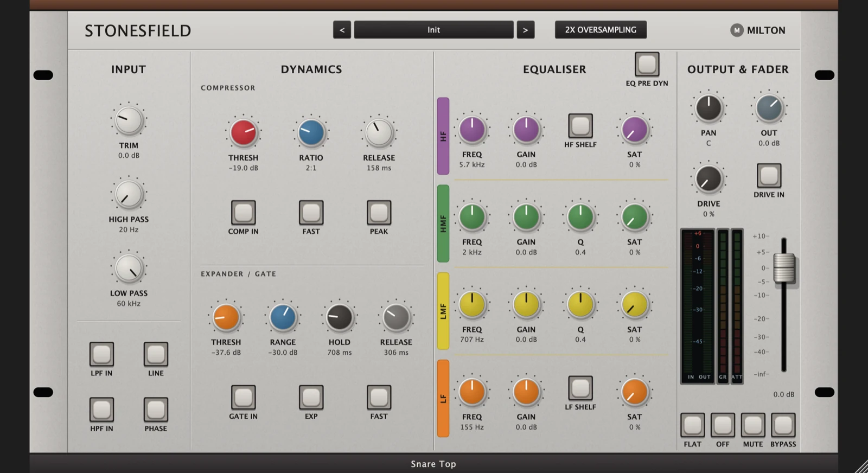Toggle the EXP mode button
The height and width of the screenshot is (473, 868).
point(311,398)
